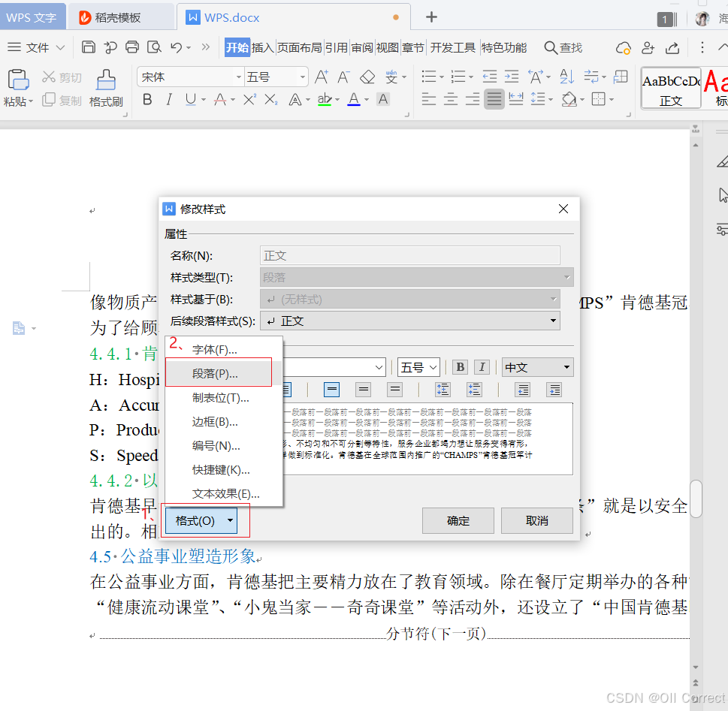This screenshot has height=711, width=728.
Task: Close the 修改样式 dialog
Action: coord(563,209)
